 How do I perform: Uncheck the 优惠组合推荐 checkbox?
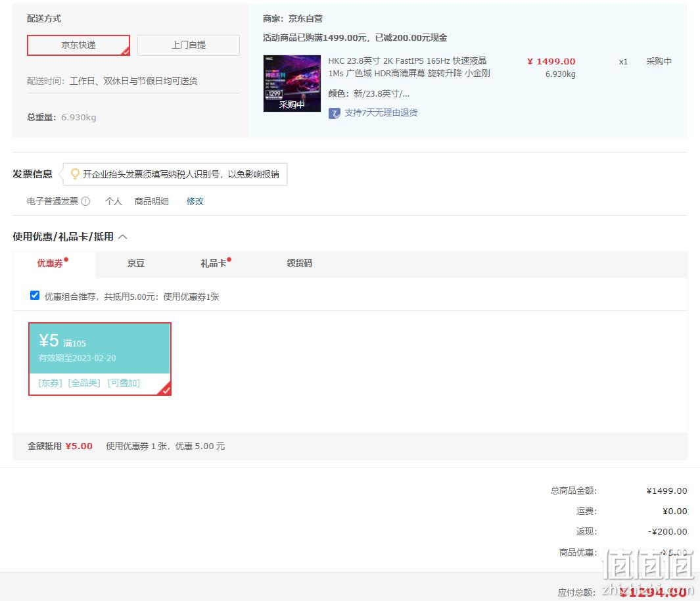coord(35,296)
